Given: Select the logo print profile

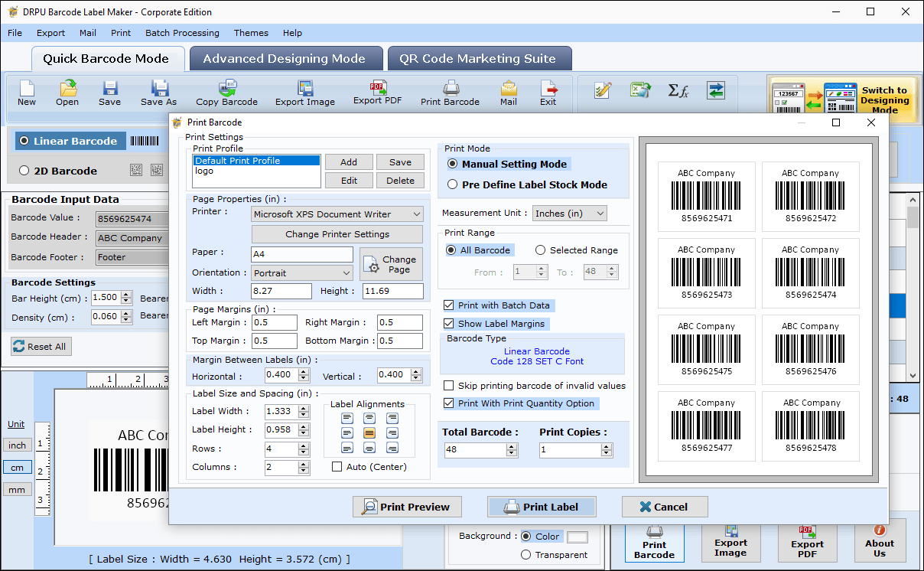Looking at the screenshot, I should [x=256, y=171].
